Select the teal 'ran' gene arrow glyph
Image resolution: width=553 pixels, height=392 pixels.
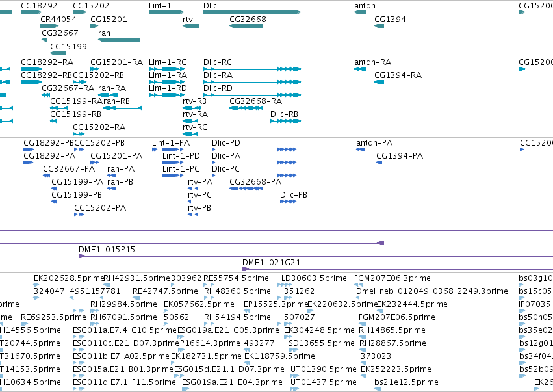tap(119, 40)
